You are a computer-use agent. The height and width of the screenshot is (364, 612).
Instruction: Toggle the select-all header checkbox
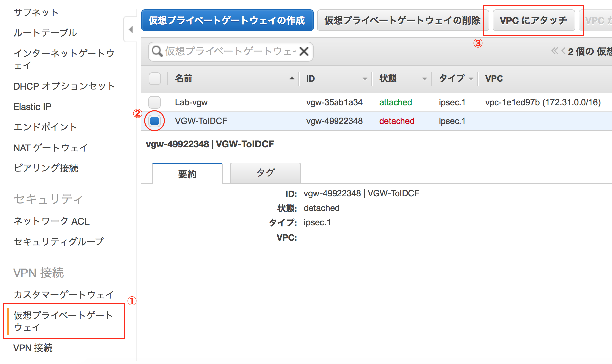click(x=154, y=79)
